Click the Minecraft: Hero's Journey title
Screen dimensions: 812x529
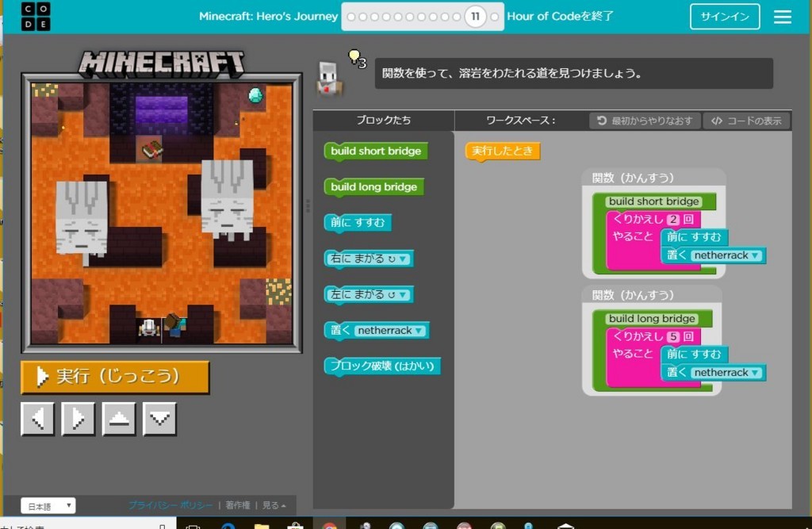[268, 16]
